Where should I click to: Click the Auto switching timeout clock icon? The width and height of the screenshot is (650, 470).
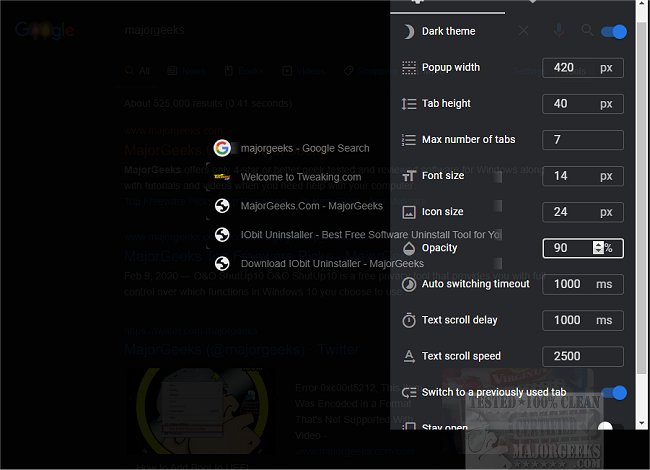point(409,284)
